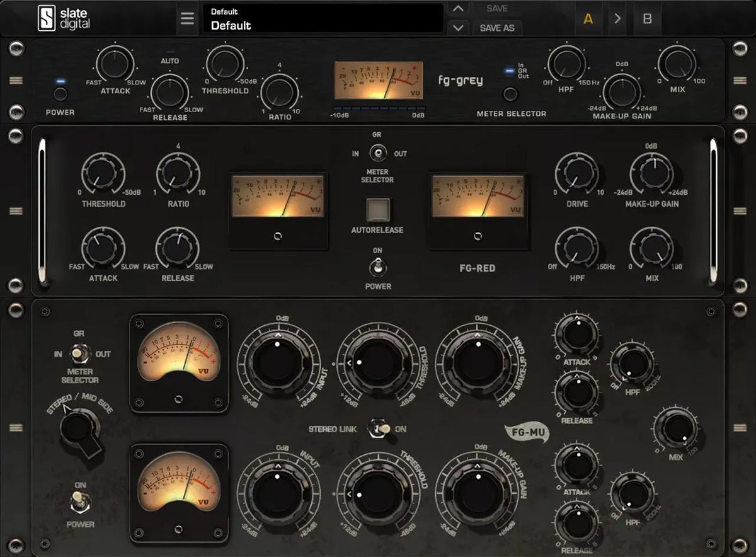Click the up chevron for previous preset
Viewport: 756px width, 557px height.
point(458,9)
